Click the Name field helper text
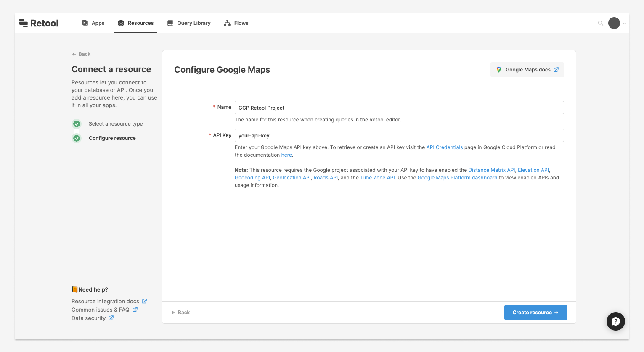The height and width of the screenshot is (352, 644). 318,120
